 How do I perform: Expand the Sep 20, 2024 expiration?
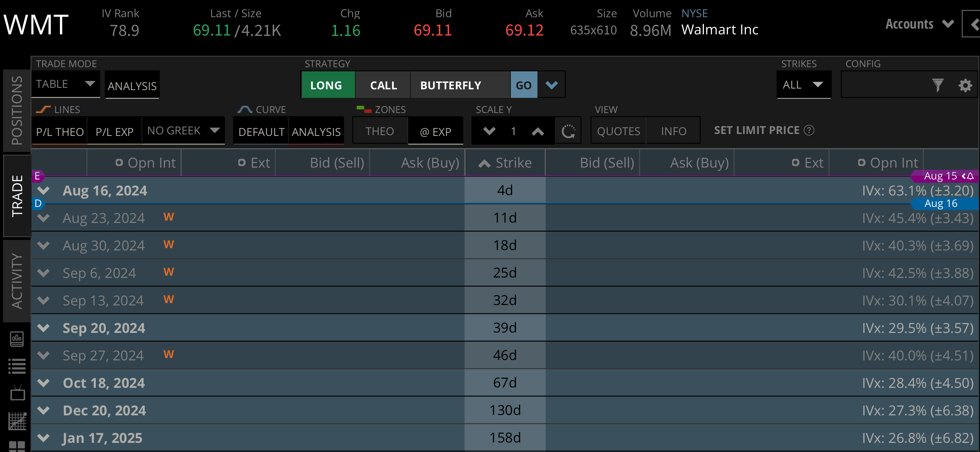tap(44, 328)
